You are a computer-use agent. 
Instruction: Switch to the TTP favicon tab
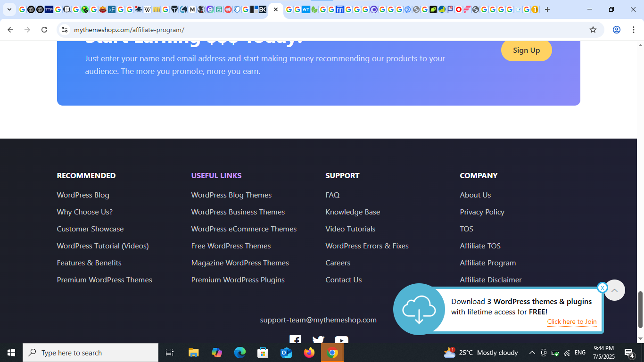click(49, 9)
